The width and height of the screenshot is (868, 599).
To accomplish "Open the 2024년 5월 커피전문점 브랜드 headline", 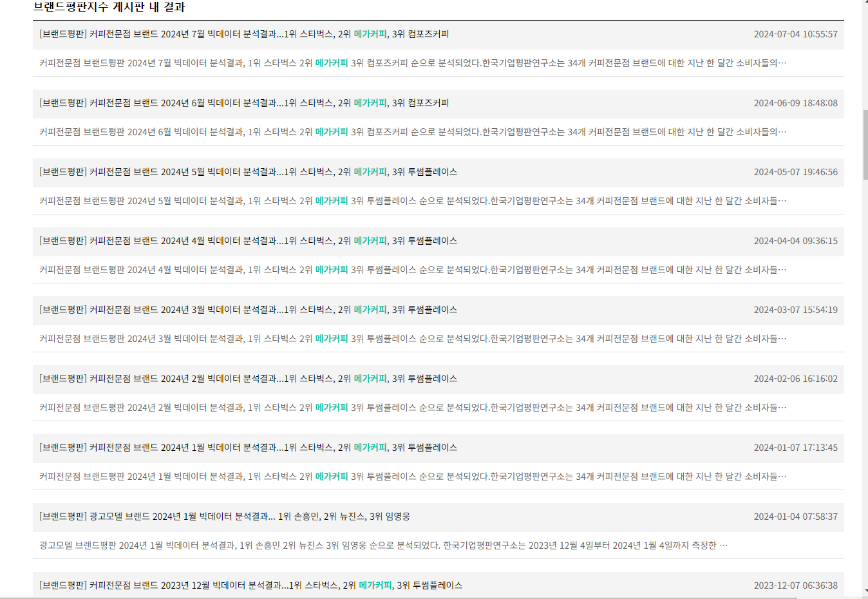I will point(248,172).
